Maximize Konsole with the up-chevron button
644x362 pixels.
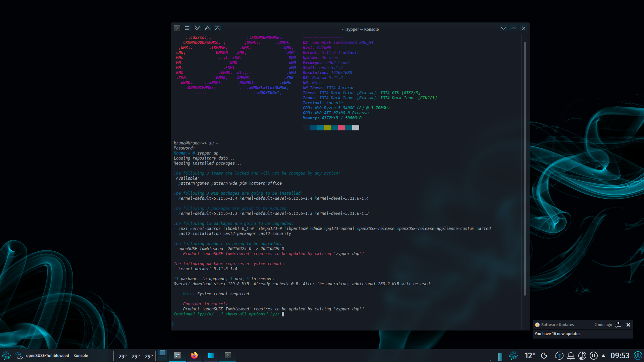tap(514, 28)
